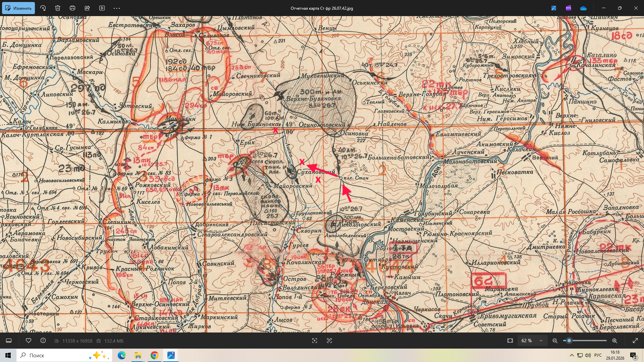The width and height of the screenshot is (644, 362).
Task: Add image to favorites with heart
Action: click(x=29, y=341)
